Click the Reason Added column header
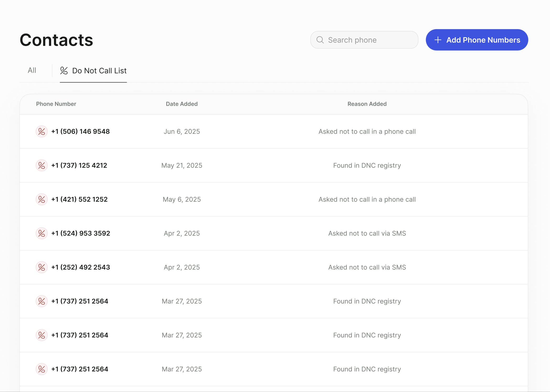 click(367, 104)
